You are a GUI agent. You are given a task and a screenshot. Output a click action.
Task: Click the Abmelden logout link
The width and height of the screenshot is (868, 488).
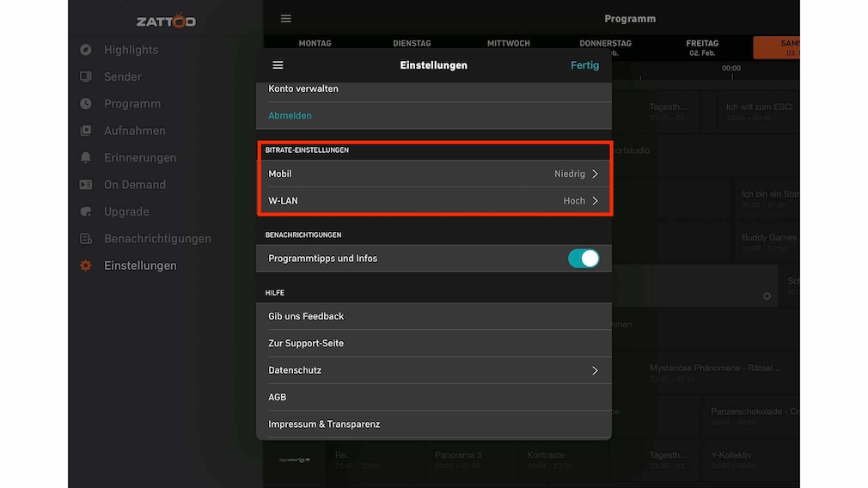pyautogui.click(x=290, y=115)
